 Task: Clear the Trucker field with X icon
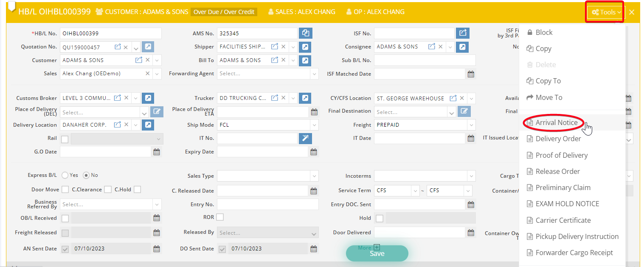click(283, 98)
